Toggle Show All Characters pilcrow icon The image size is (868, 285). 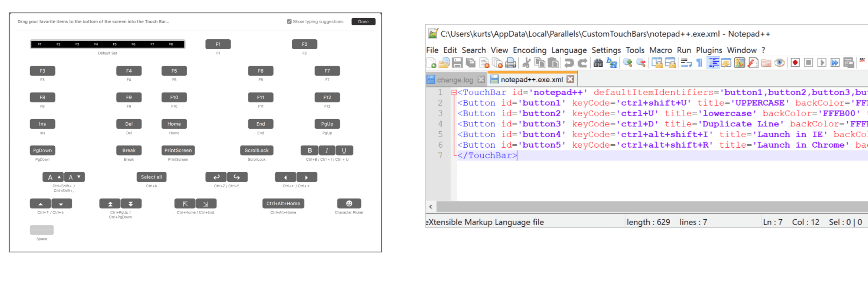click(699, 63)
